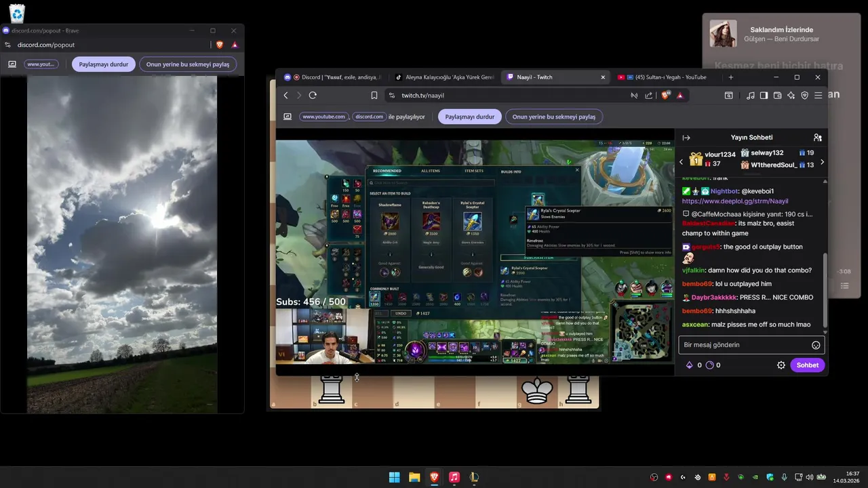
Task: Click Onun yerine bu sekmeyi paylaş in Discord popout
Action: point(188,64)
